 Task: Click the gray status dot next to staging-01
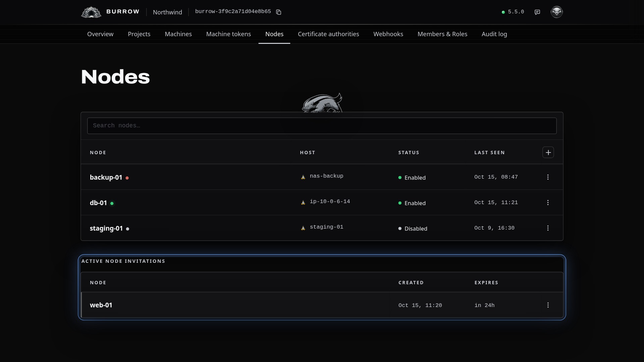[127, 229]
